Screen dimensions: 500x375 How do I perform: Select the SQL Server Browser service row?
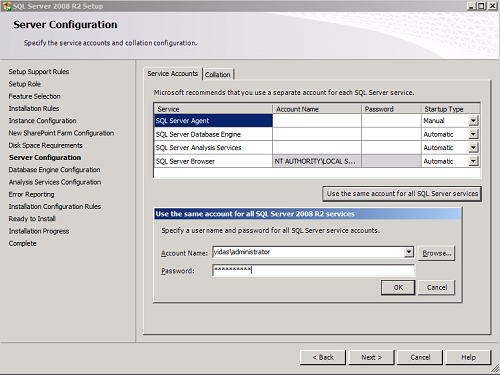pos(213,161)
